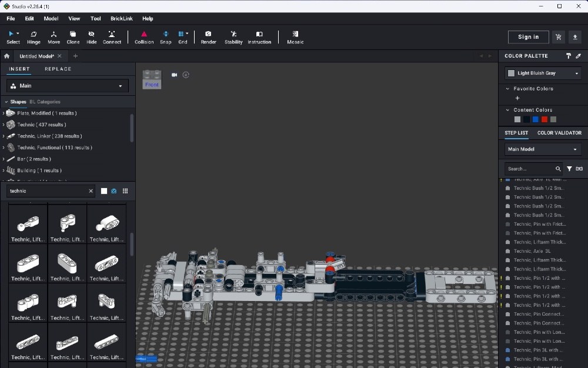Open the Model menu
588x368 pixels.
point(51,18)
